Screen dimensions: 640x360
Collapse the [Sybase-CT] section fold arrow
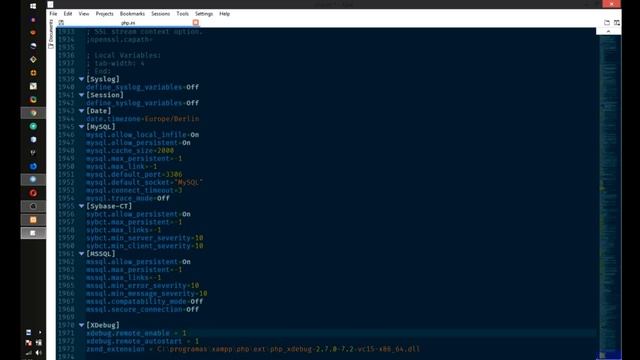81,206
